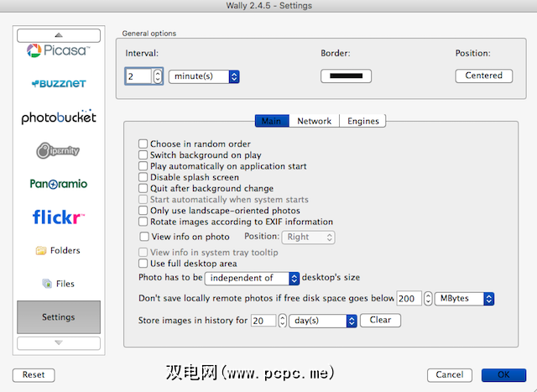
Task: Clear the image history
Action: [x=380, y=321]
